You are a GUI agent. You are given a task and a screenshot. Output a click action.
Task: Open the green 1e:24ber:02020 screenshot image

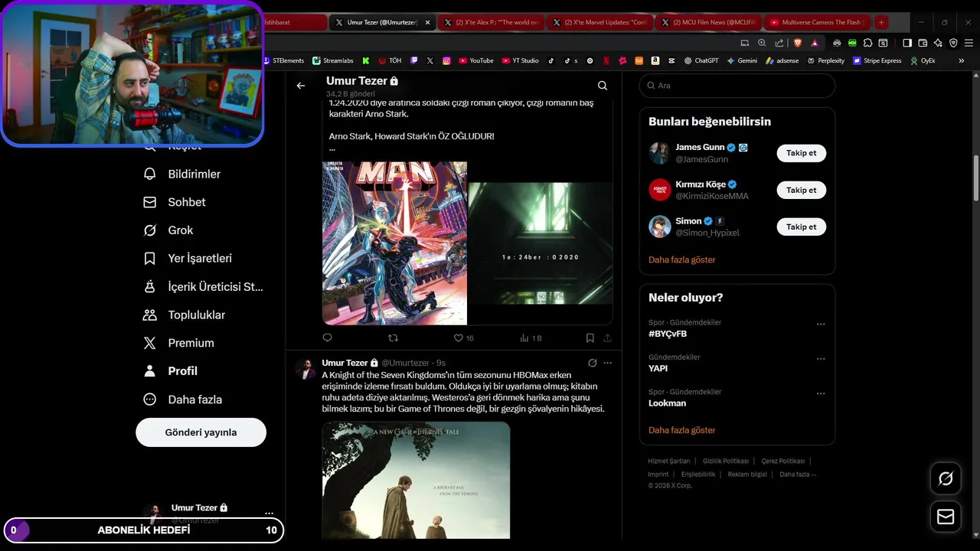point(541,243)
